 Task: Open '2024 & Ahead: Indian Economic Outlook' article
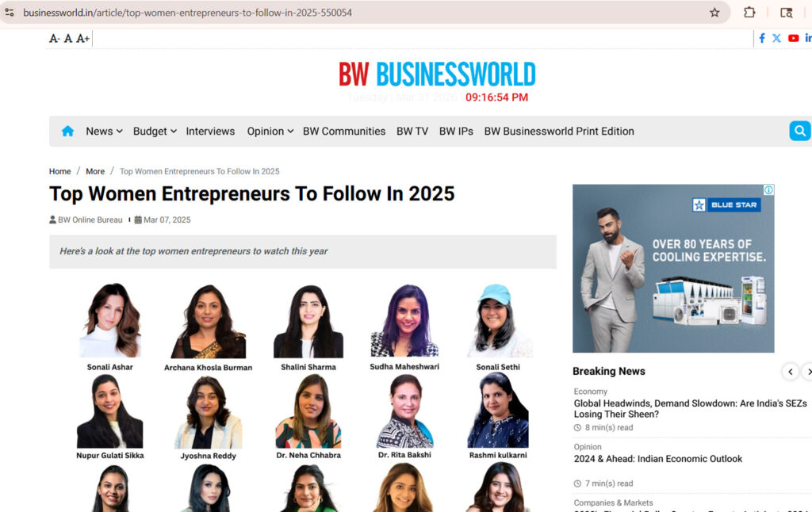[657, 459]
